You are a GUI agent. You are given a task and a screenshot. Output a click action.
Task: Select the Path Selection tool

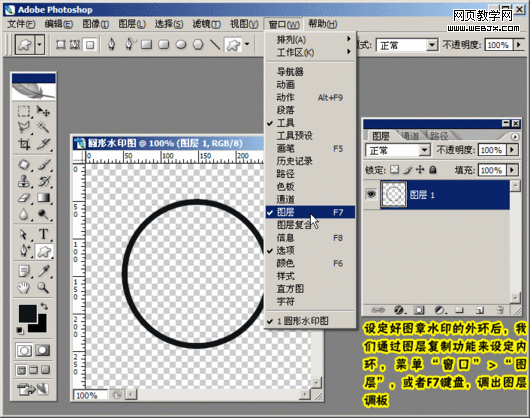tap(23, 234)
